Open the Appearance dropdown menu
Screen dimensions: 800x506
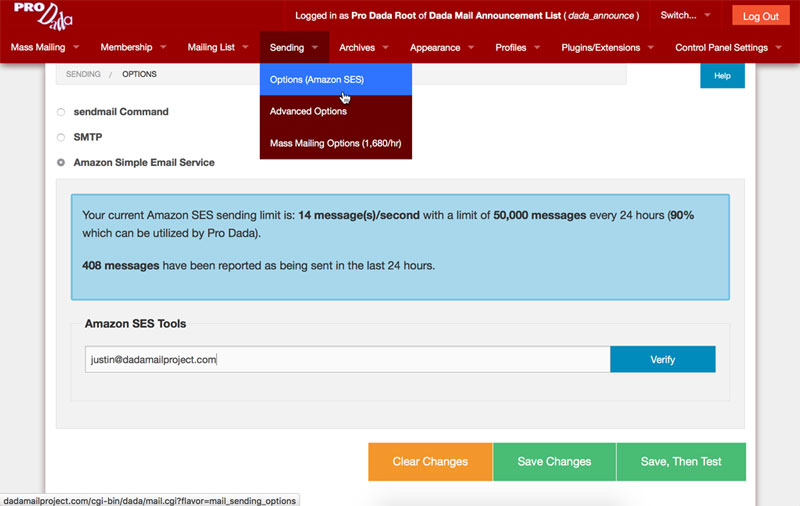pyautogui.click(x=441, y=47)
